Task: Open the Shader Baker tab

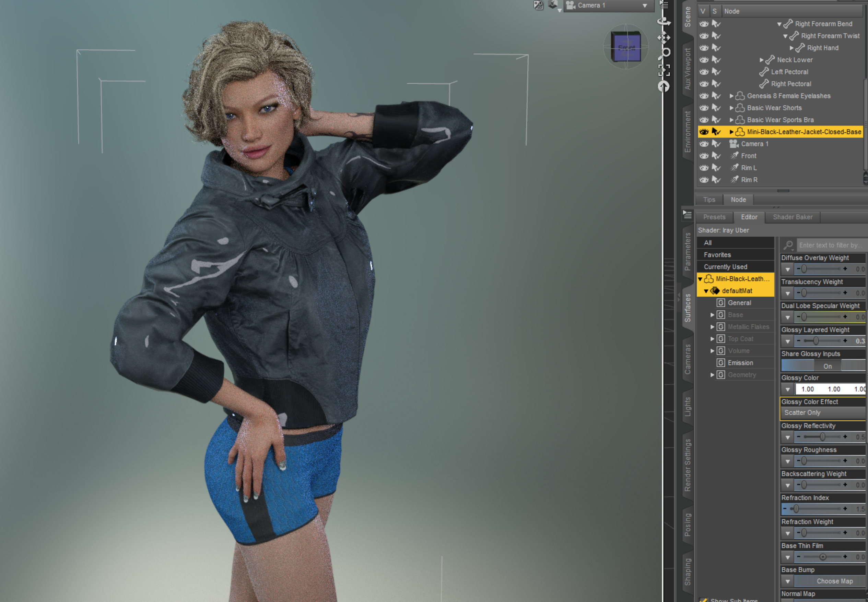Action: 793,217
